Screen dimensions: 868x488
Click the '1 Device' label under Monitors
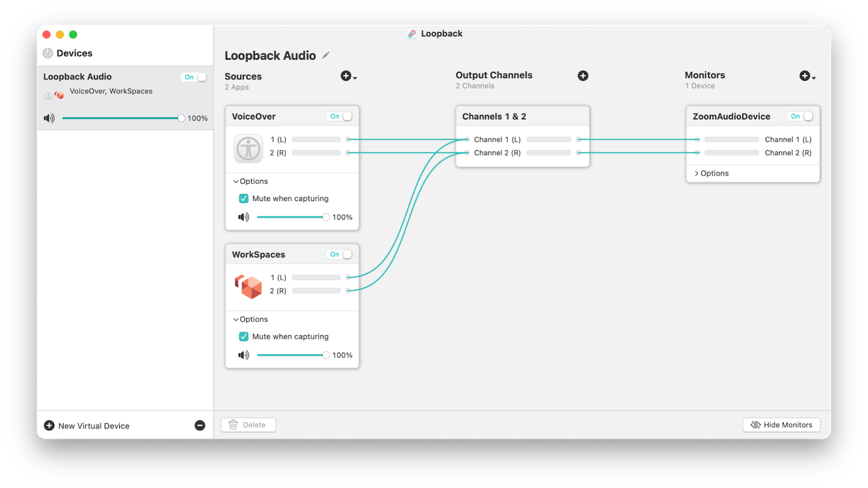pyautogui.click(x=700, y=86)
